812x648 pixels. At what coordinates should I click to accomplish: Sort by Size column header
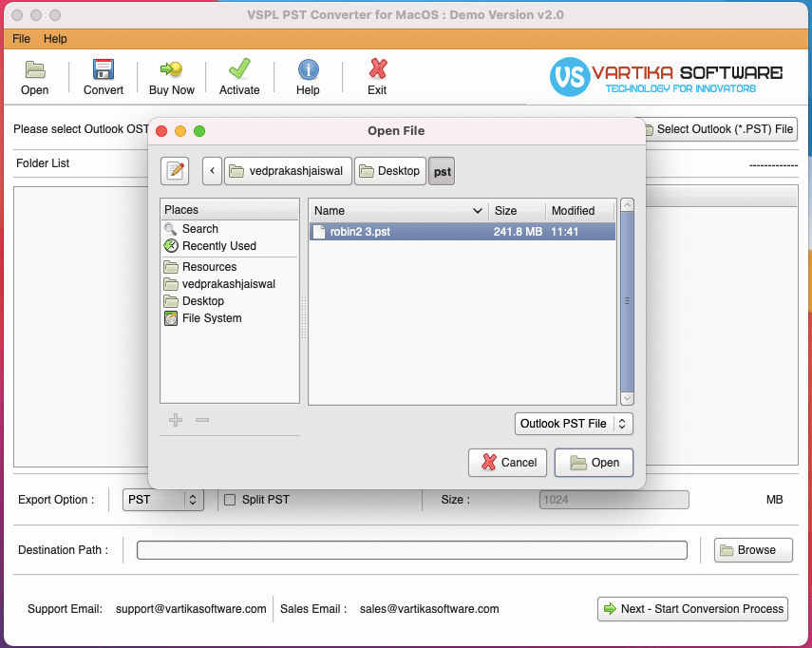517,211
